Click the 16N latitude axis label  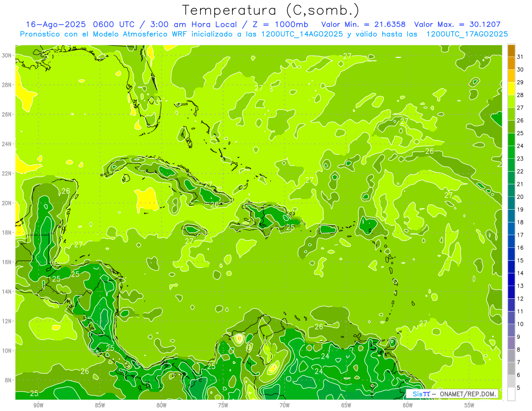pos(8,262)
